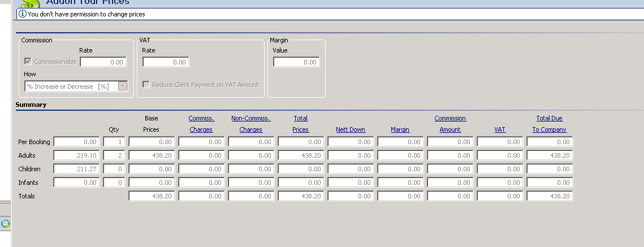This screenshot has height=247, width=644.
Task: Click the VAT Rate input field
Action: 166,62
